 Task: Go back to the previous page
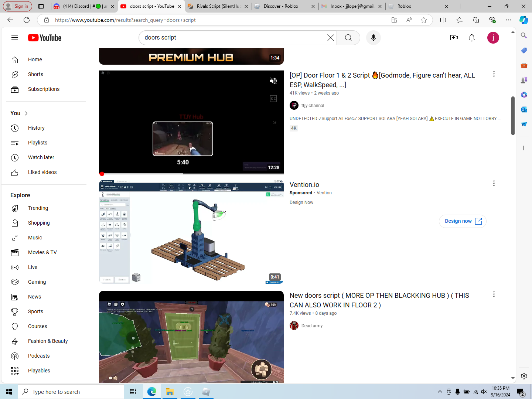[10, 20]
